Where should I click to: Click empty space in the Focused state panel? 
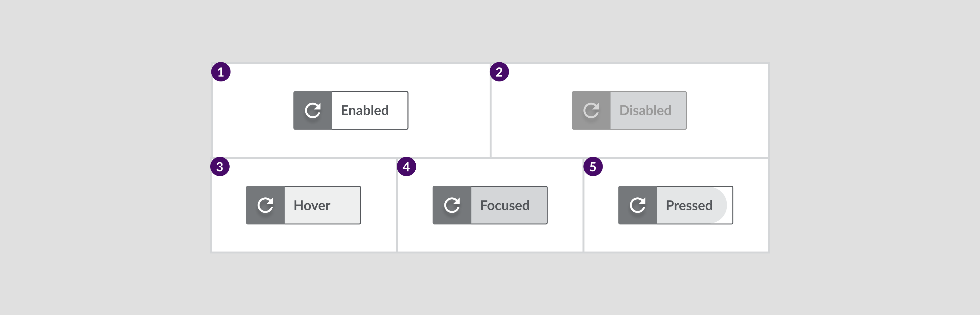click(x=491, y=238)
